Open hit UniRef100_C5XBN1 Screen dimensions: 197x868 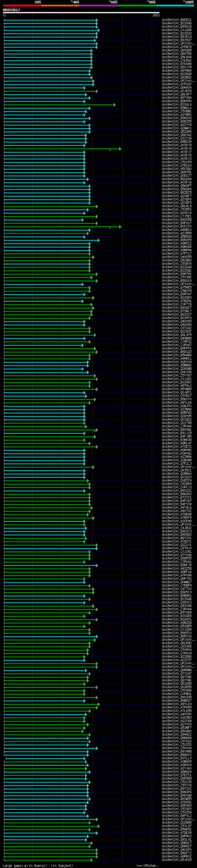point(176,111)
